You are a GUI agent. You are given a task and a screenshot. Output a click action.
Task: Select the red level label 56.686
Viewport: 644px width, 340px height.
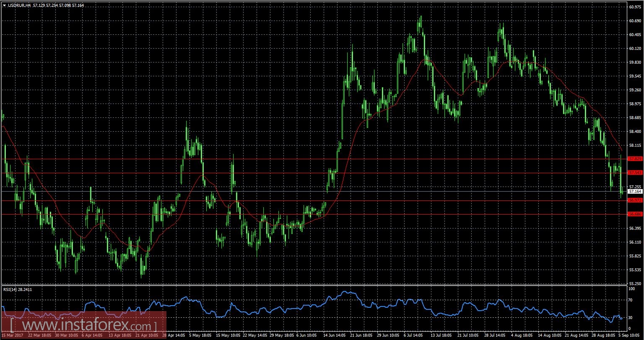(635, 214)
